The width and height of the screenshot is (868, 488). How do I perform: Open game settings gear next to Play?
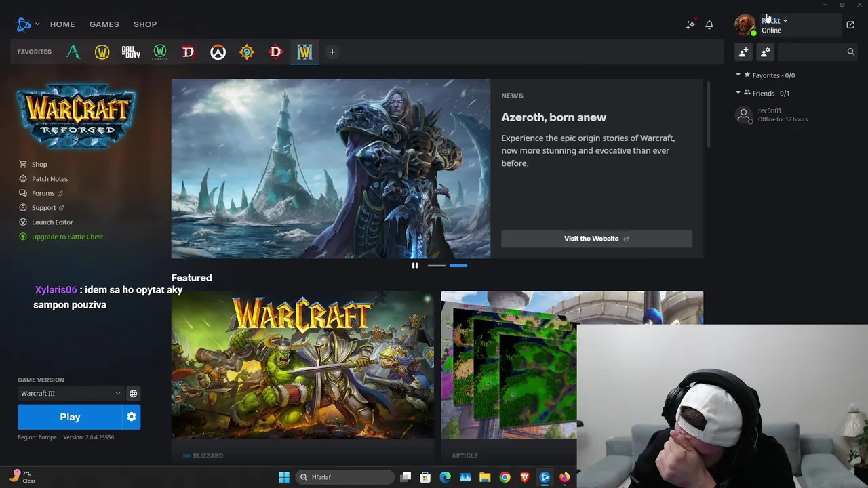(132, 417)
